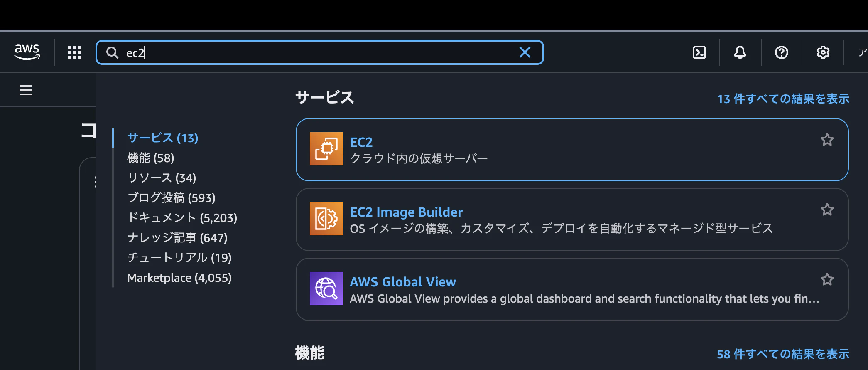Select the ブログ投稿 (593) filter
This screenshot has width=868, height=370.
coord(172,198)
